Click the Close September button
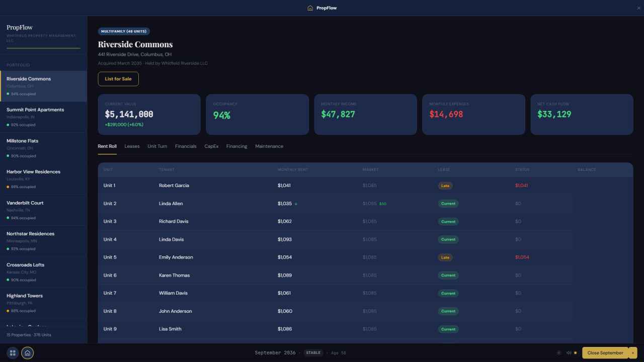The image size is (644, 362). [x=605, y=353]
